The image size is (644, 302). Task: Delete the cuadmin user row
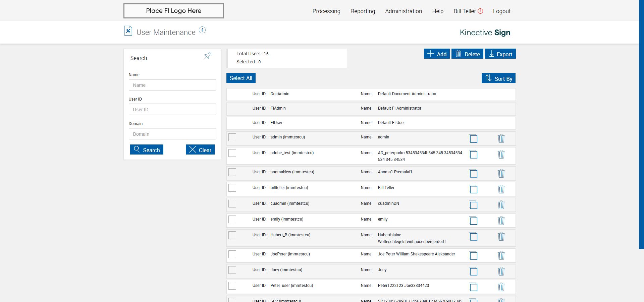(x=501, y=205)
